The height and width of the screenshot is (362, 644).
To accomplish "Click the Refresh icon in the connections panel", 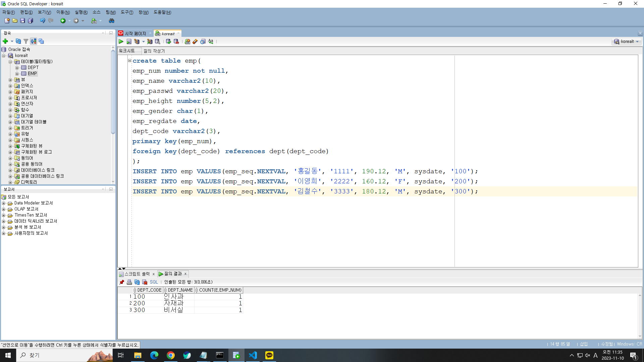I will pyautogui.click(x=18, y=41).
